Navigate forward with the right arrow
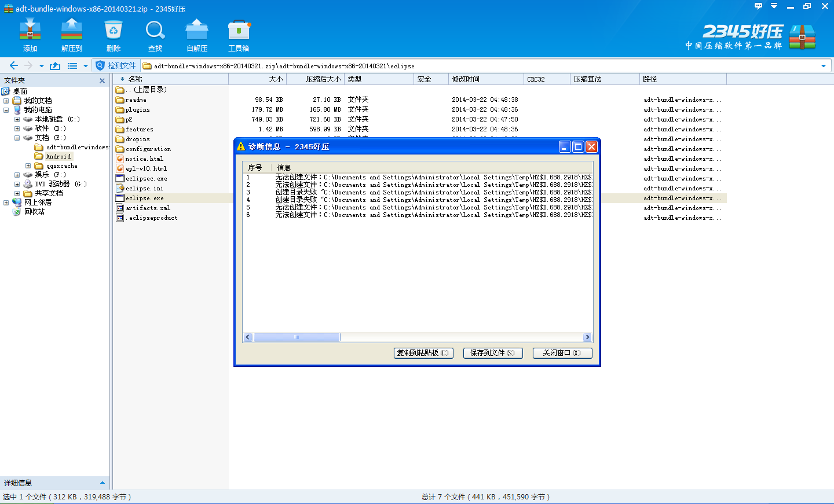Image resolution: width=834 pixels, height=504 pixels. click(28, 66)
